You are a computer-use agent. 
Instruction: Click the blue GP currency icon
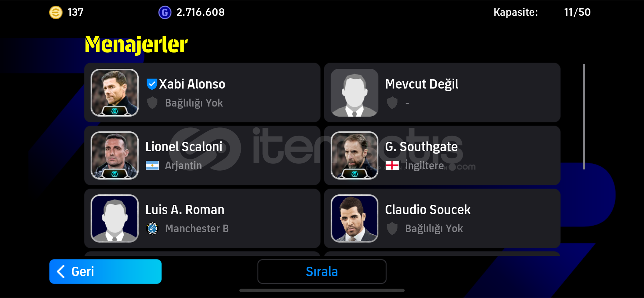click(165, 13)
